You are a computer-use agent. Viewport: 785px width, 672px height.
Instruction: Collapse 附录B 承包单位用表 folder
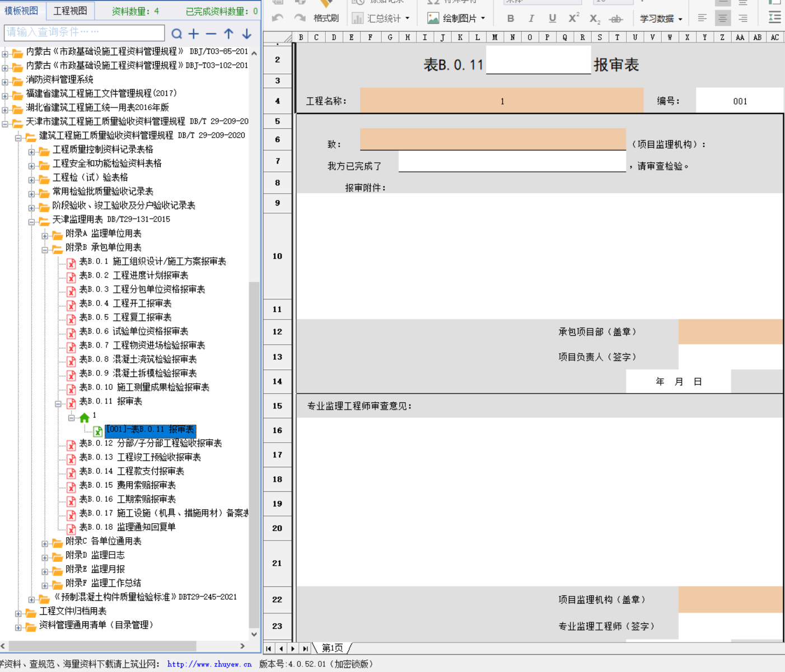[45, 250]
